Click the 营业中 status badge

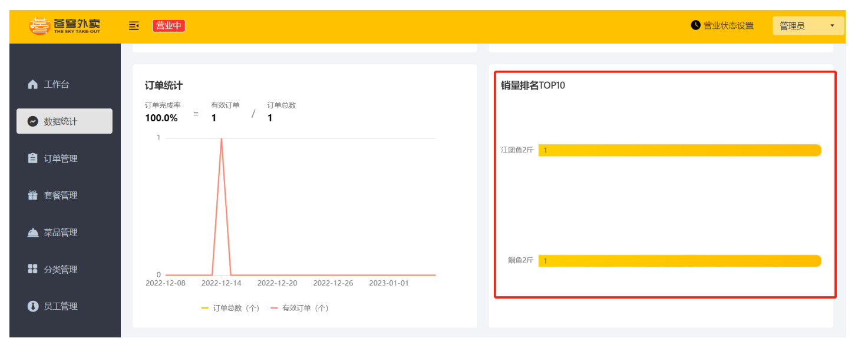pyautogui.click(x=169, y=25)
